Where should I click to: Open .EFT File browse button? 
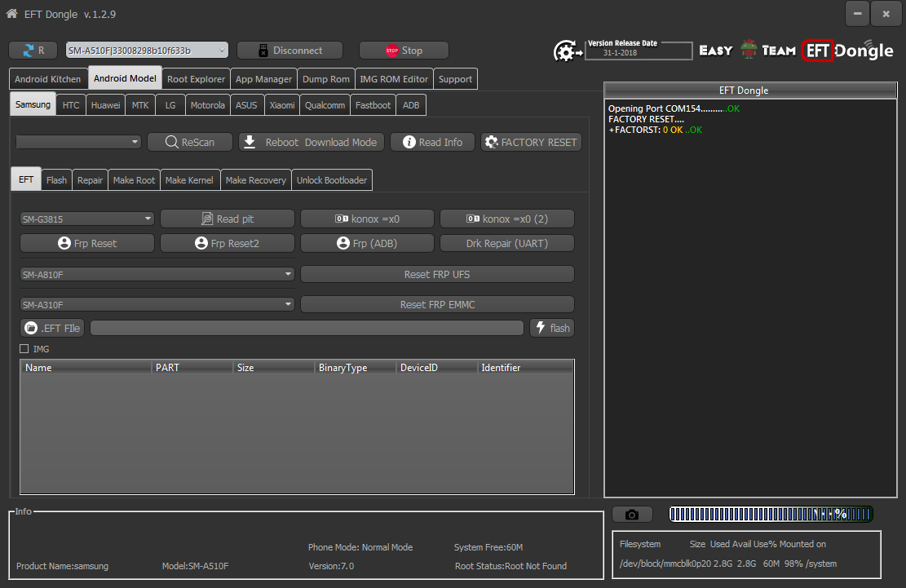click(x=52, y=328)
